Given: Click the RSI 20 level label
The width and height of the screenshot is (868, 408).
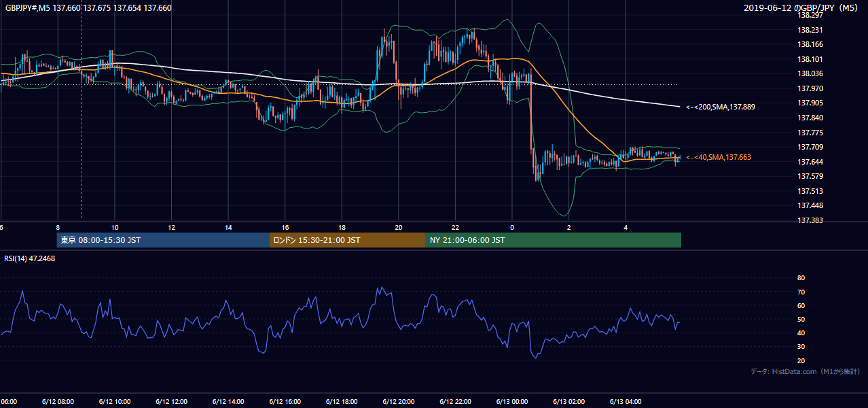Looking at the screenshot, I should coord(801,360).
